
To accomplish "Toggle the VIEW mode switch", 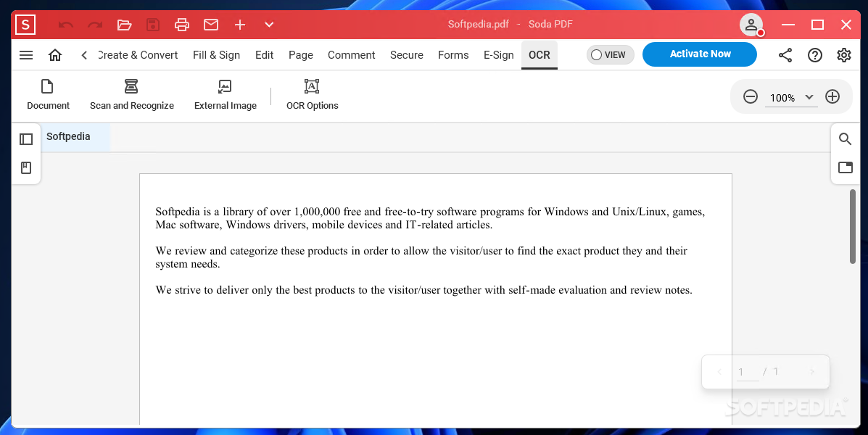I will click(x=610, y=55).
